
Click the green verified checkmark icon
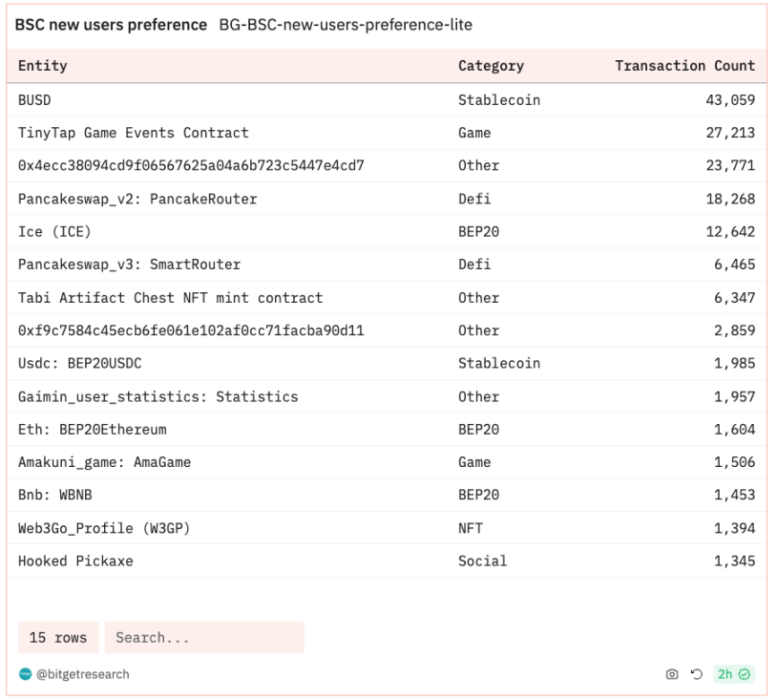745,674
